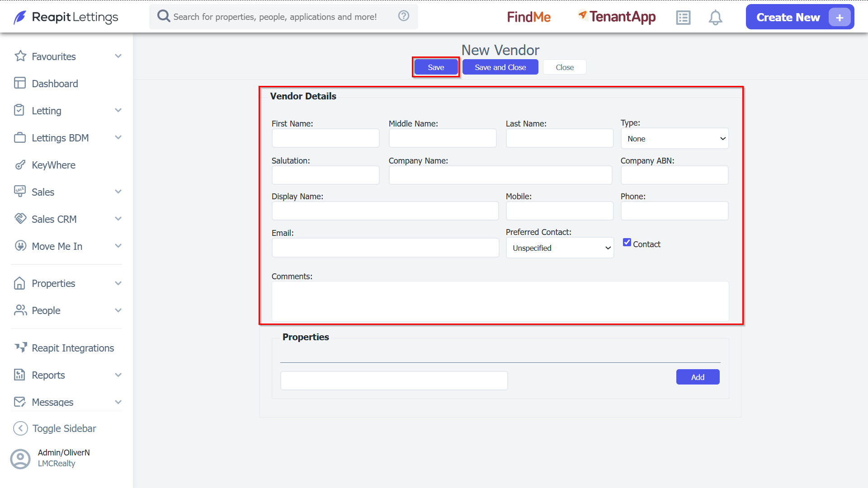Click the Save and Close button
Screen dimensions: 868x488
click(500, 67)
